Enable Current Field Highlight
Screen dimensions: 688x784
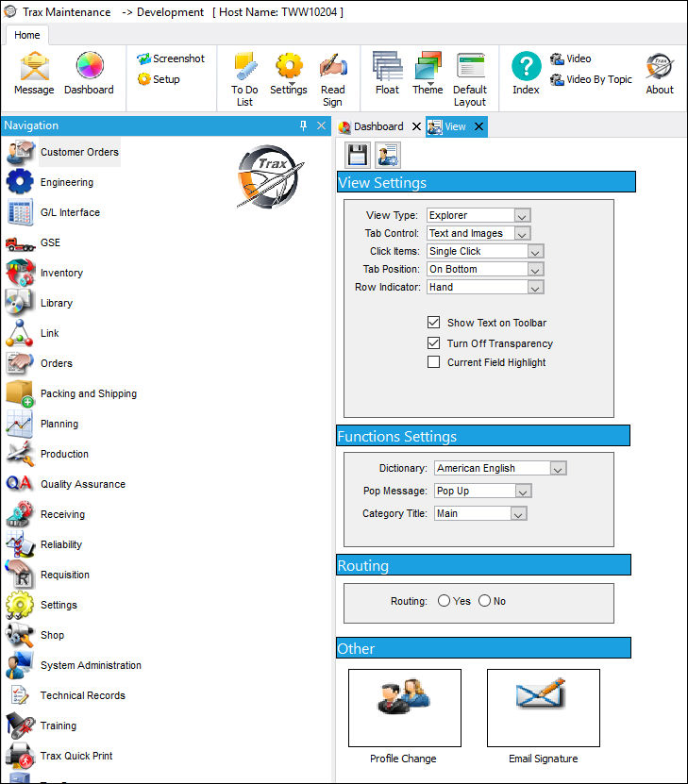click(433, 362)
